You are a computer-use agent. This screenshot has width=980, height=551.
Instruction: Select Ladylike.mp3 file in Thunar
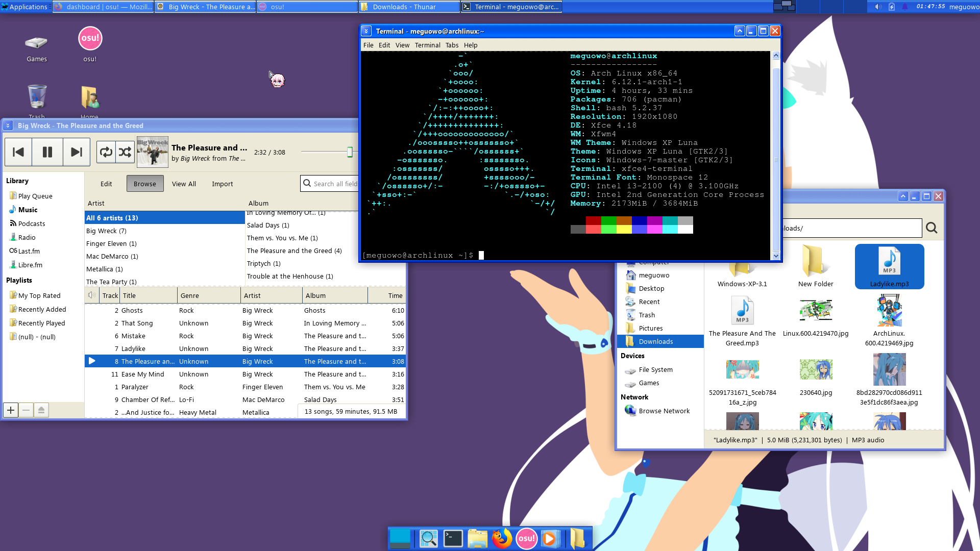coord(889,266)
